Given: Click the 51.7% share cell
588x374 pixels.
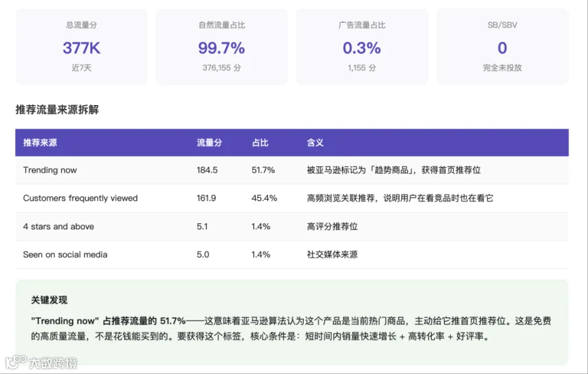Looking at the screenshot, I should (263, 170).
